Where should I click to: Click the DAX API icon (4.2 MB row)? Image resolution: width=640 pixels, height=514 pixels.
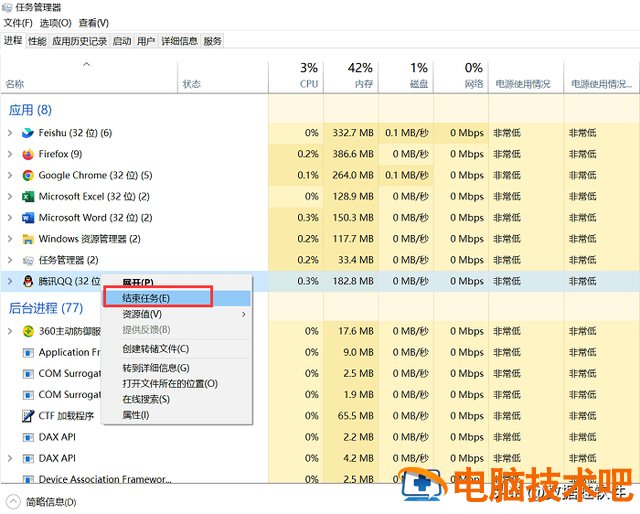pyautogui.click(x=28, y=459)
